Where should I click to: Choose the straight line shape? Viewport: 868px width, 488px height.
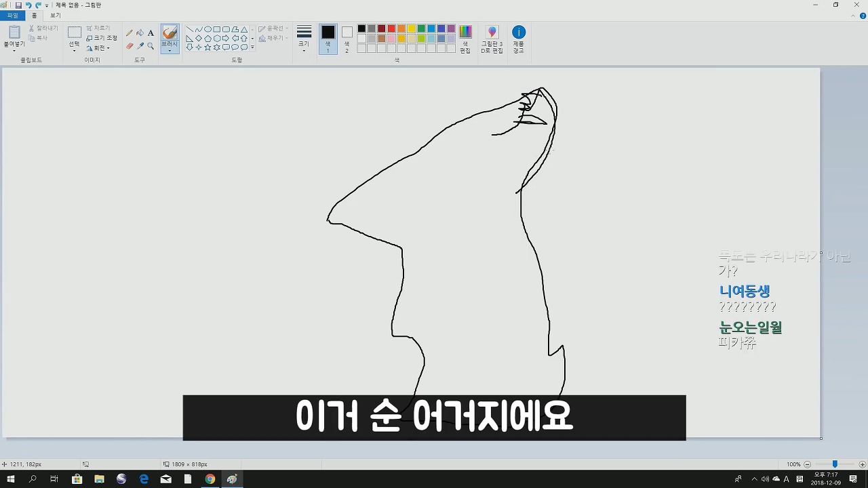click(189, 29)
